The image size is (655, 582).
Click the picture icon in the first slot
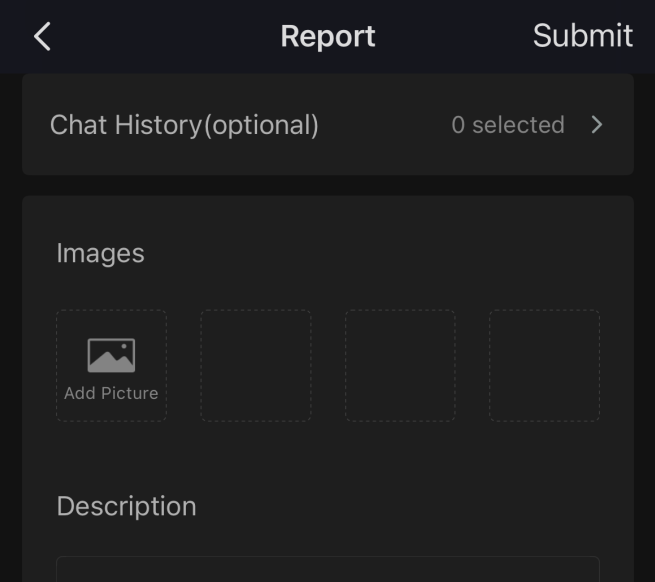click(111, 355)
